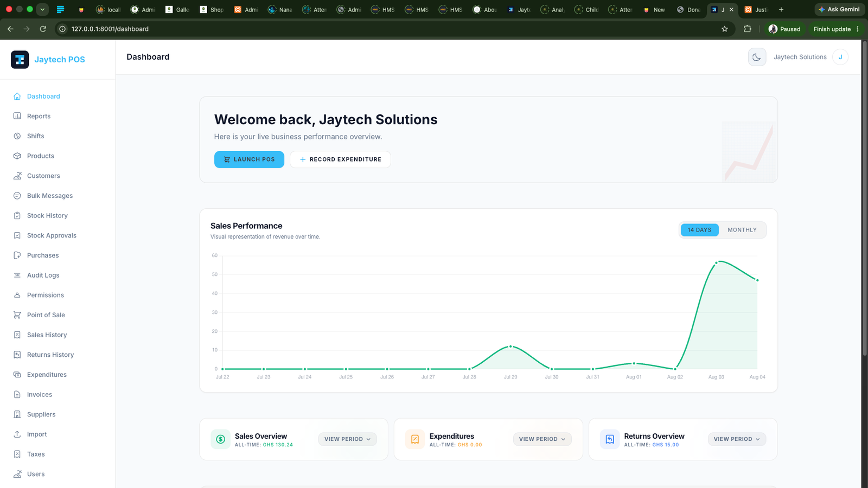Click the Paused profile button
Viewport: 868px width, 488px height.
pyautogui.click(x=784, y=29)
